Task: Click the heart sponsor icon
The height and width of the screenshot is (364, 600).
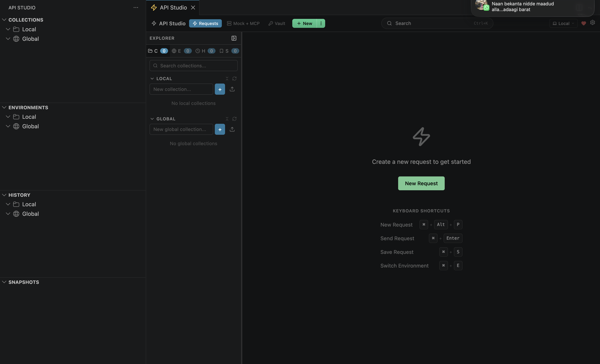Action: pyautogui.click(x=584, y=23)
